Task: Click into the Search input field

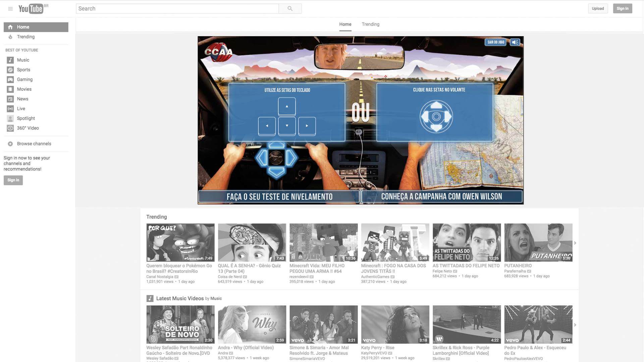Action: [x=177, y=9]
